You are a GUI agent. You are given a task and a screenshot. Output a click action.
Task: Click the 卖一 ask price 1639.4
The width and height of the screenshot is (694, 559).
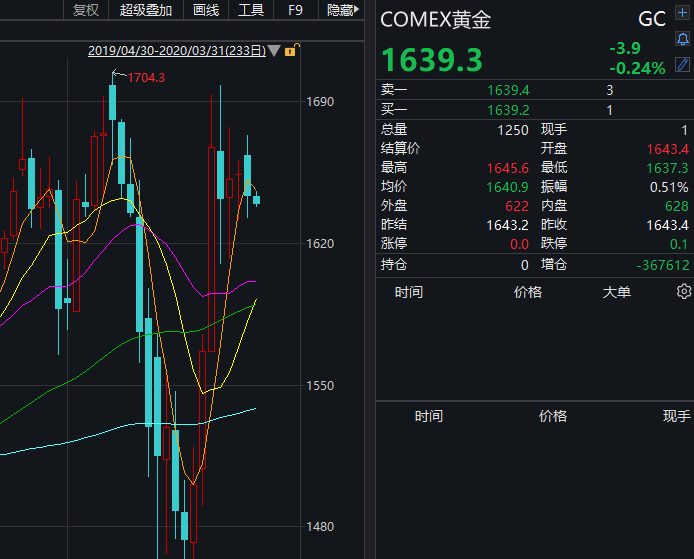508,90
